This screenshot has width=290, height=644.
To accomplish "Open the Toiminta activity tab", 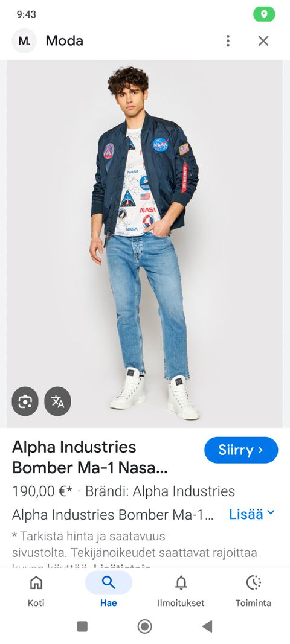I will (x=253, y=591).
